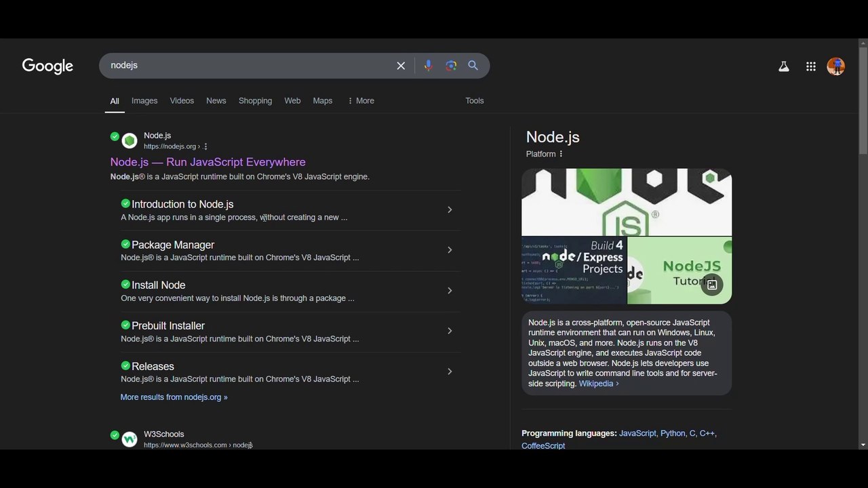Click the green check beside Install Node
Viewport: 868px width, 488px height.
click(x=125, y=285)
